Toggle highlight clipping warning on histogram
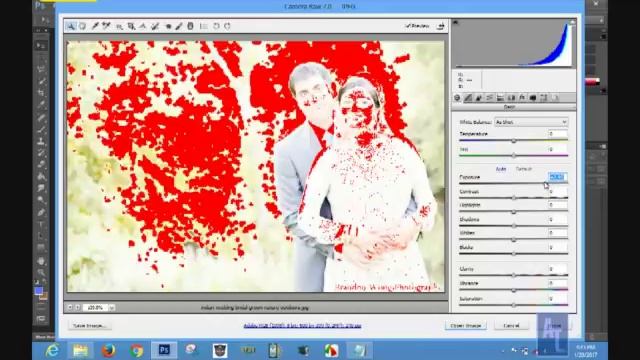Viewport: 640px width, 360px height. [572, 22]
